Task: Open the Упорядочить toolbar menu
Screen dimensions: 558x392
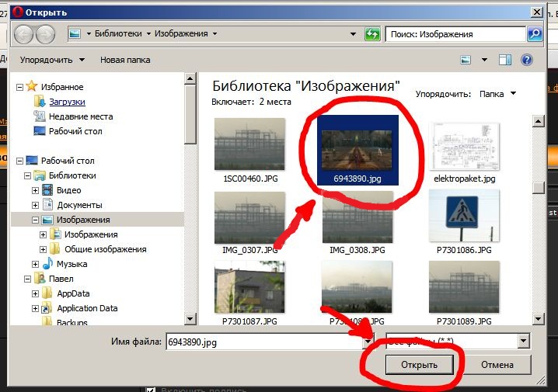Action: (52, 60)
